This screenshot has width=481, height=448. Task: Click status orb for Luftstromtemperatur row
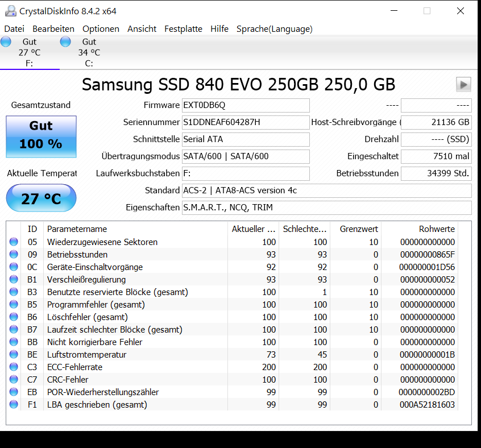[x=14, y=354]
